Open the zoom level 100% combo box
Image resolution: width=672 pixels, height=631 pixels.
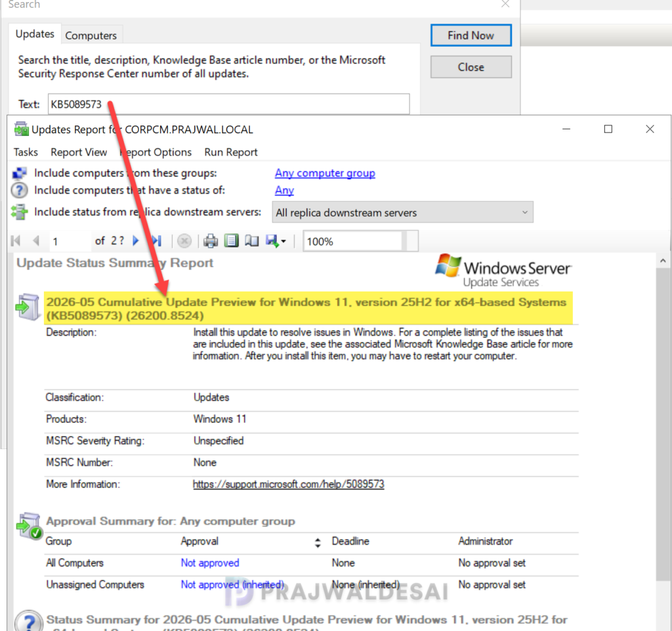click(360, 242)
